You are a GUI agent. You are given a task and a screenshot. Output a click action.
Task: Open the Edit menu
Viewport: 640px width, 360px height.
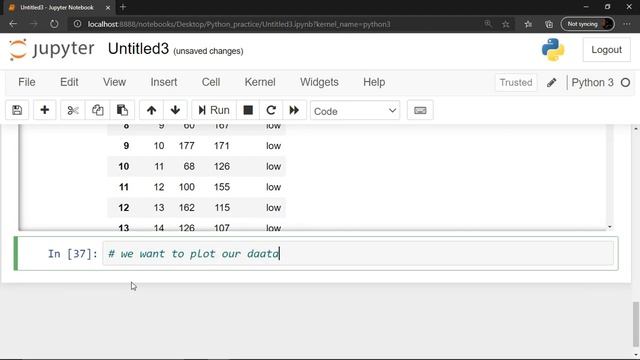click(69, 82)
